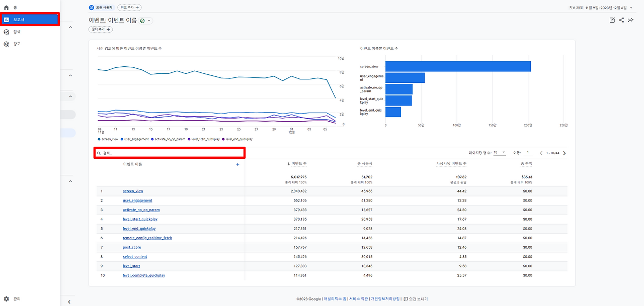The height and width of the screenshot is (306, 644).
Task: Collapse the second sidebar section chevron
Action: pyautogui.click(x=70, y=75)
